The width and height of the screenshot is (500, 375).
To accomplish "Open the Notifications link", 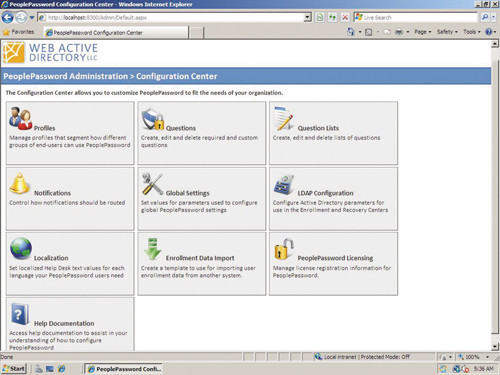I will click(52, 193).
